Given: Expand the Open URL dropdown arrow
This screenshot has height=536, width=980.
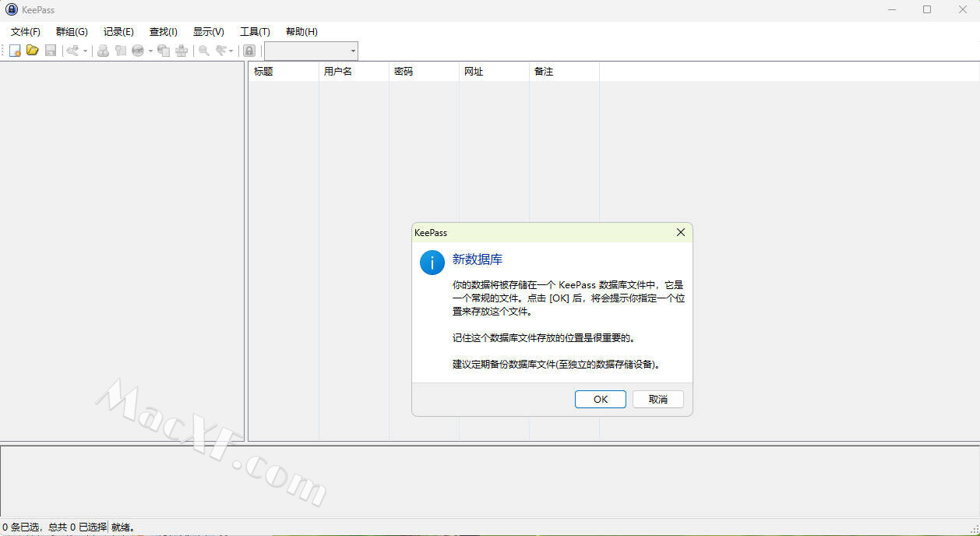Looking at the screenshot, I should click(150, 51).
